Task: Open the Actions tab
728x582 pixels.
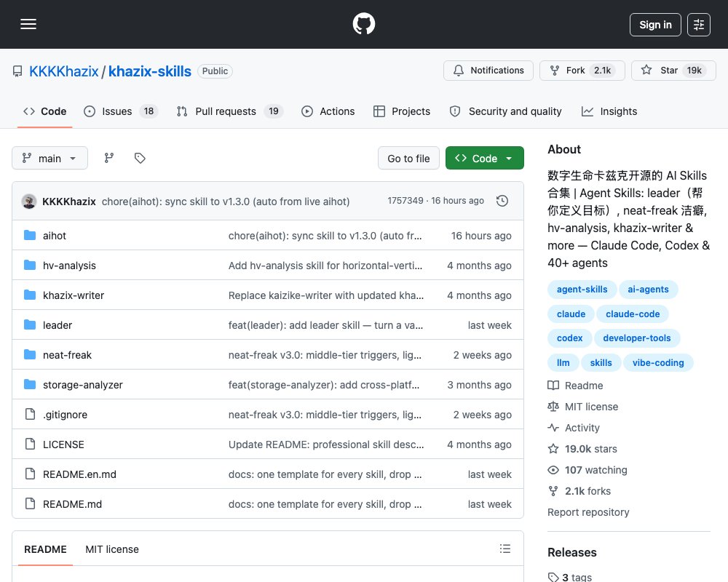Action: click(x=328, y=111)
